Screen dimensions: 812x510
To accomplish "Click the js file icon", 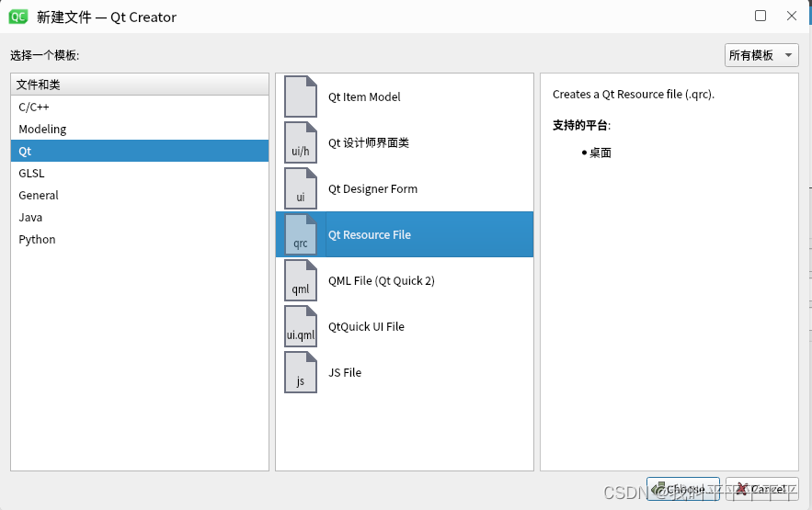I will pos(301,372).
